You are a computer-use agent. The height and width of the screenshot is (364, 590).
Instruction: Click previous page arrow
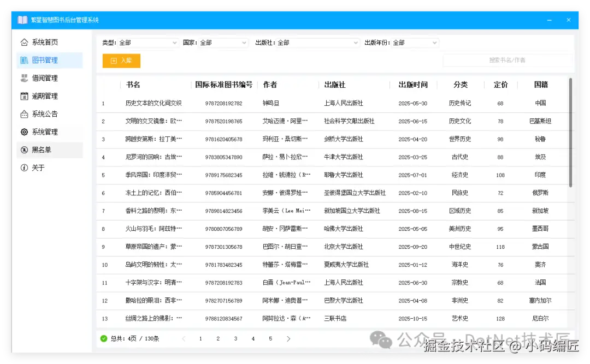[x=184, y=339]
